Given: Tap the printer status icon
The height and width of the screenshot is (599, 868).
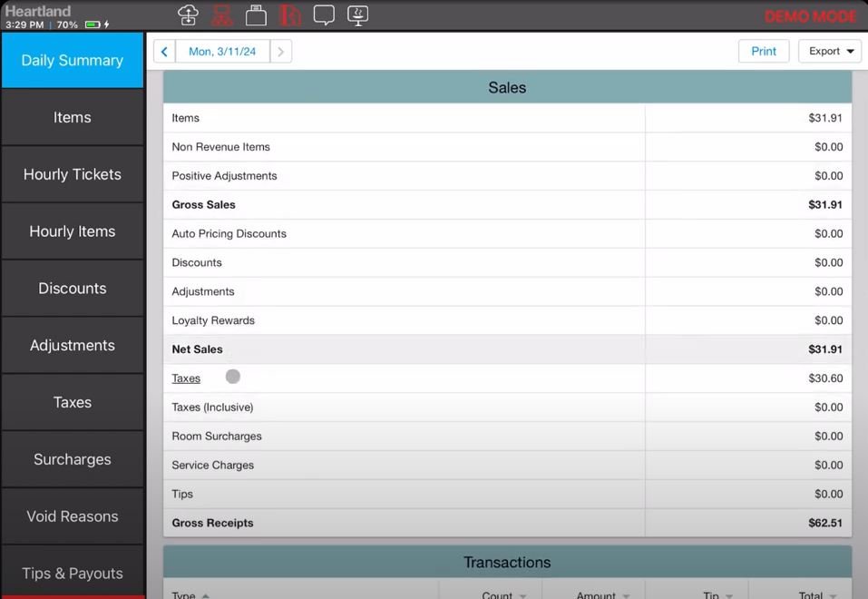Looking at the screenshot, I should pyautogui.click(x=256, y=15).
